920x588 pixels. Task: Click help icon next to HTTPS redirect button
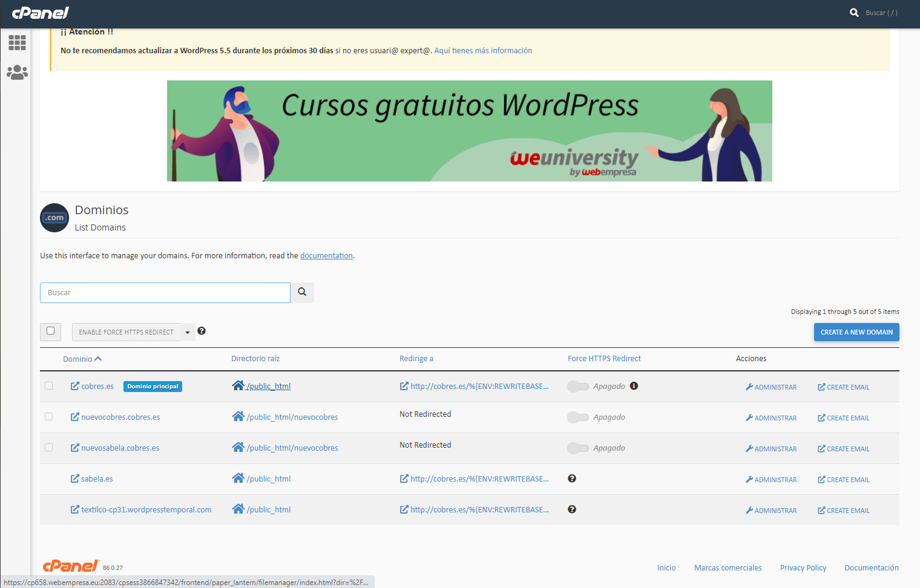tap(202, 331)
